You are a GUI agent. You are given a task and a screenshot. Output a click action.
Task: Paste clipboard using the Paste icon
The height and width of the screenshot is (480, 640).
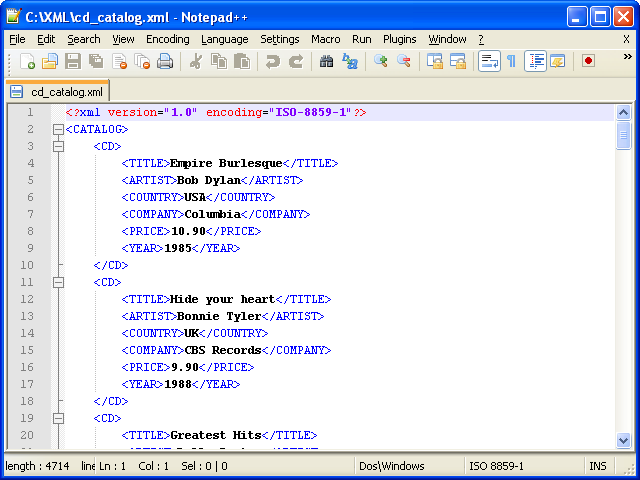(x=242, y=62)
